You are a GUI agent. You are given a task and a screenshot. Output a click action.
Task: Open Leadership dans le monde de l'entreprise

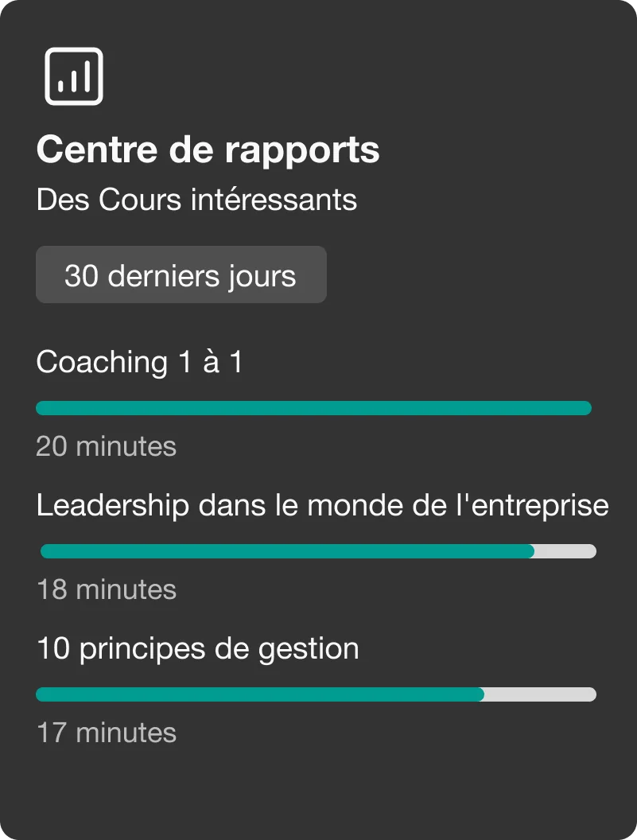click(x=322, y=505)
